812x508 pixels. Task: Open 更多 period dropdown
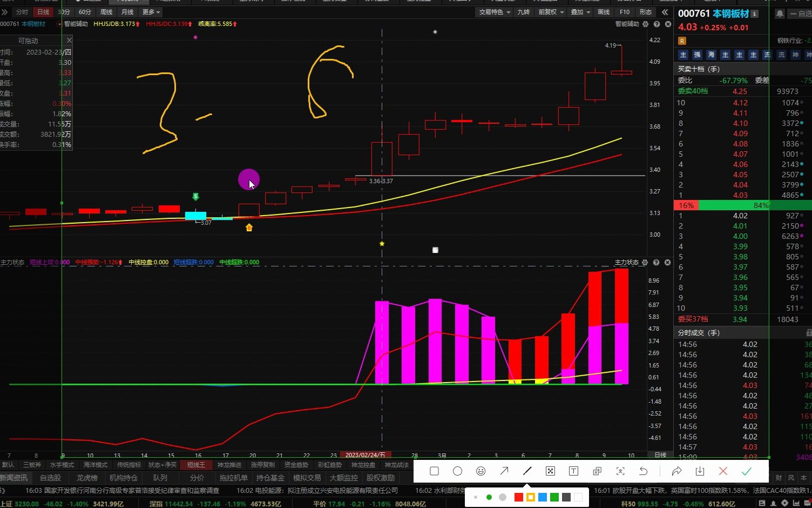pyautogui.click(x=151, y=12)
